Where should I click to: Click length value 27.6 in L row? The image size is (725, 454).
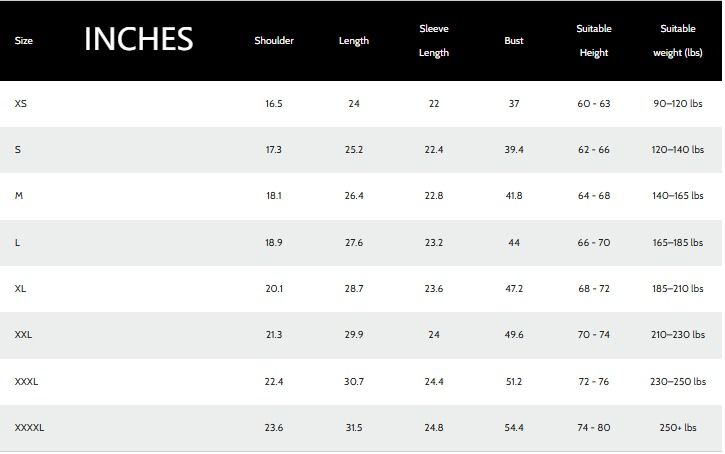pyautogui.click(x=354, y=243)
